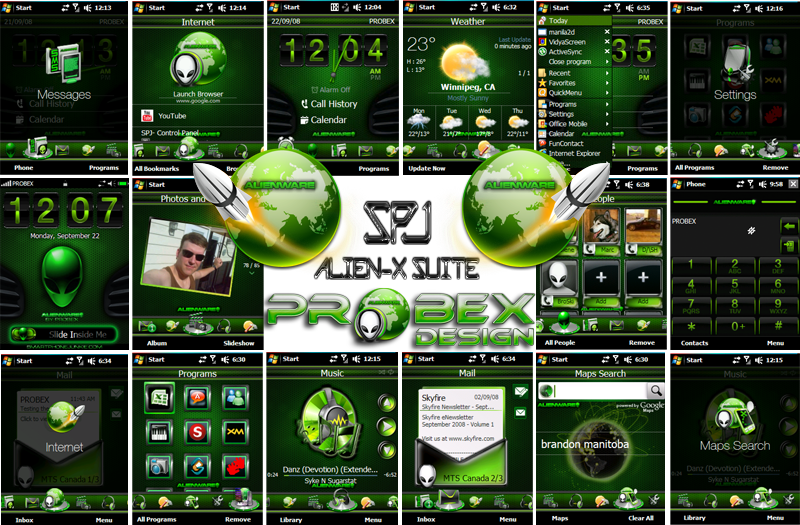
Task: Open the Excel icon in Programs grid
Action: point(159,397)
